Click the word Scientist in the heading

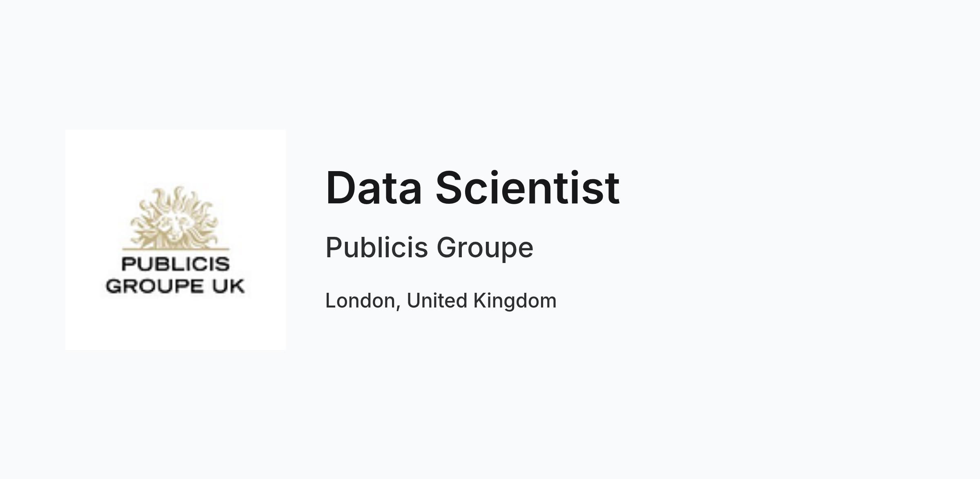[528, 188]
